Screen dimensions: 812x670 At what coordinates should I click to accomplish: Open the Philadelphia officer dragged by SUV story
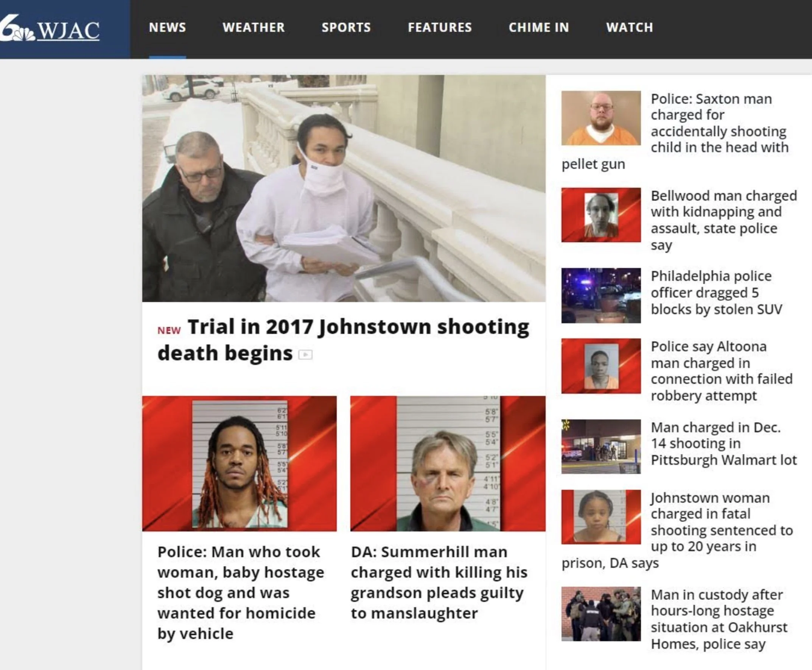[x=717, y=293]
